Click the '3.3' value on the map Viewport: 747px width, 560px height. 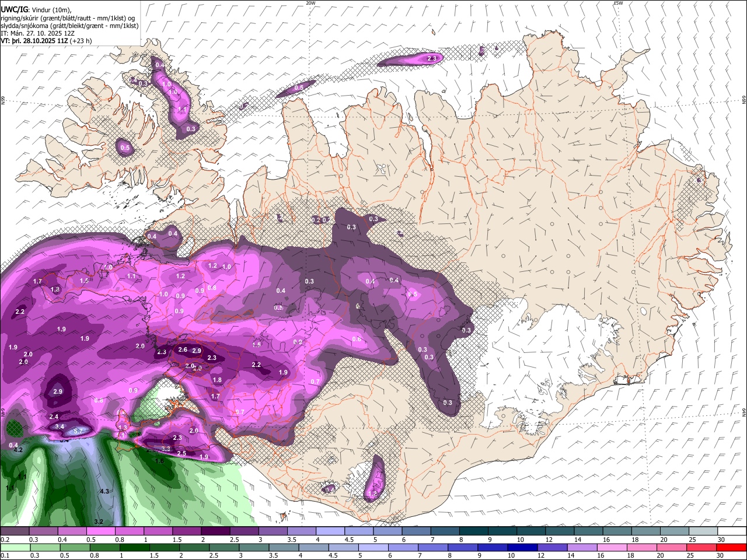click(x=166, y=449)
